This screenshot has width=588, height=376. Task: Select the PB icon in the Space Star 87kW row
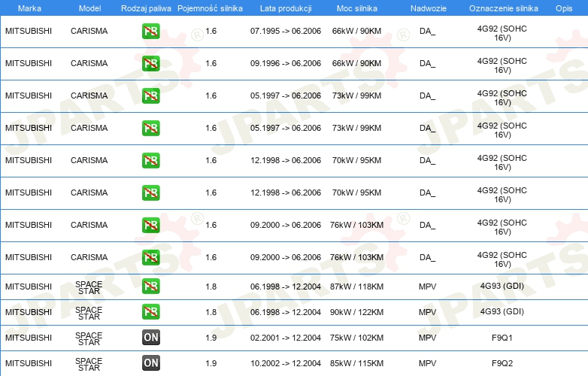pos(150,287)
